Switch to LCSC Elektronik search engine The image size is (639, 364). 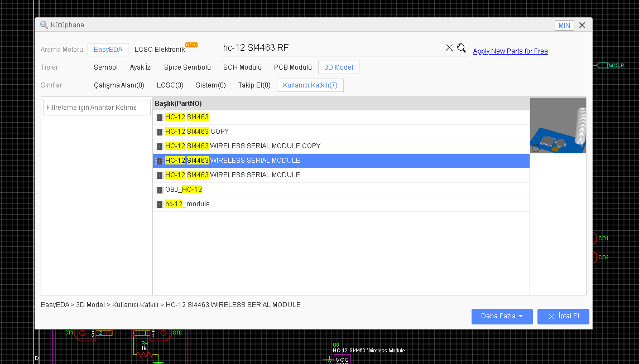(x=160, y=50)
